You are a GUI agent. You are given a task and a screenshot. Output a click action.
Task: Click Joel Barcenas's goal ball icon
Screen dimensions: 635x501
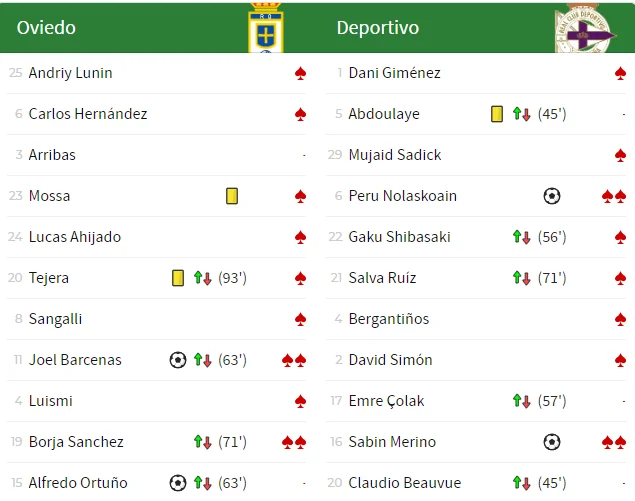pyautogui.click(x=178, y=360)
